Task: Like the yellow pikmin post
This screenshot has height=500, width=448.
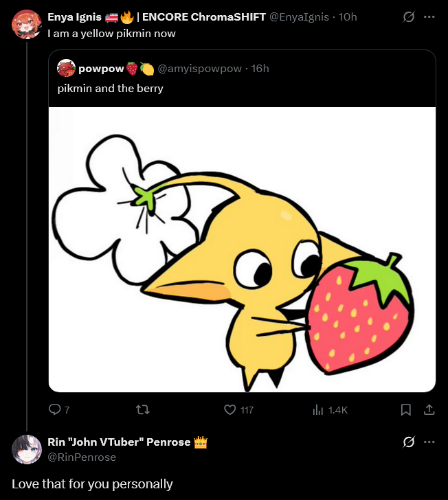Action: pos(231,409)
